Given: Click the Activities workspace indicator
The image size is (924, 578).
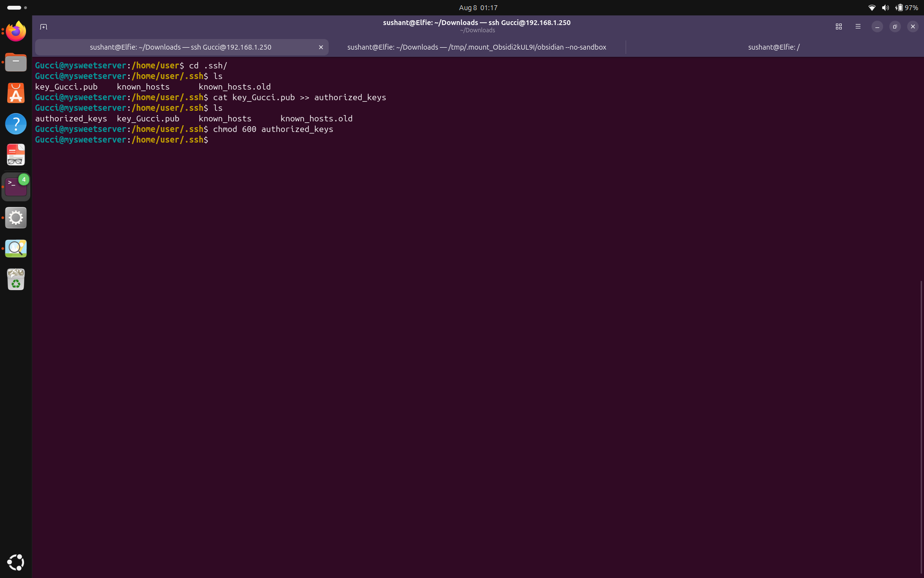Looking at the screenshot, I should tap(17, 8).
